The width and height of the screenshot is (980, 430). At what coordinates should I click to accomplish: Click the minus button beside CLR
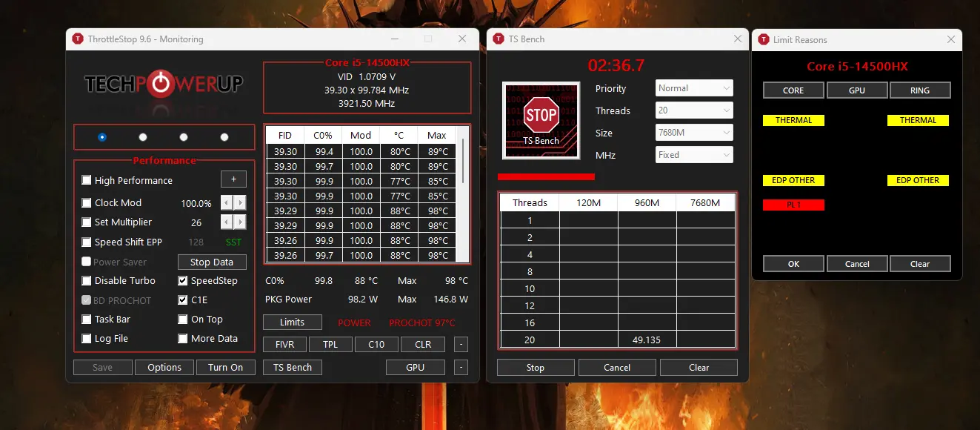pyautogui.click(x=461, y=344)
